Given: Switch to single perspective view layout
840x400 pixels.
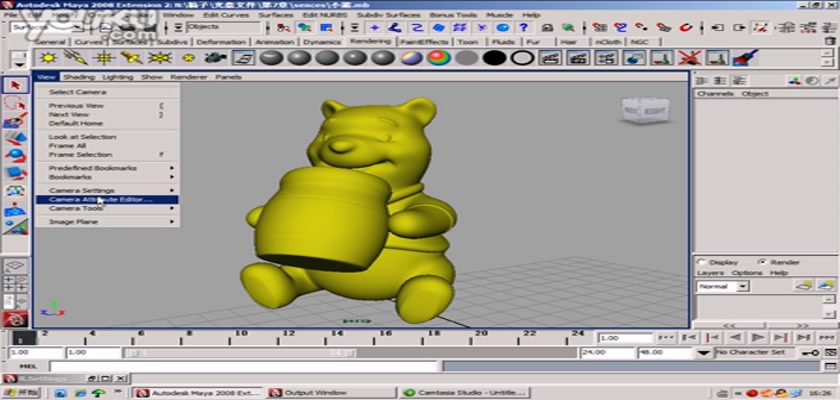Looking at the screenshot, I should pyautogui.click(x=15, y=266).
